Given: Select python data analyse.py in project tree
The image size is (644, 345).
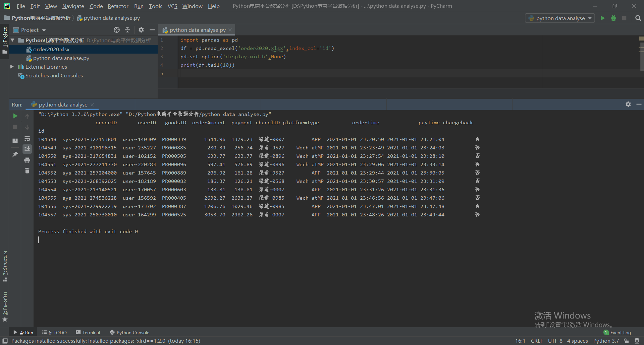Looking at the screenshot, I should pyautogui.click(x=61, y=58).
